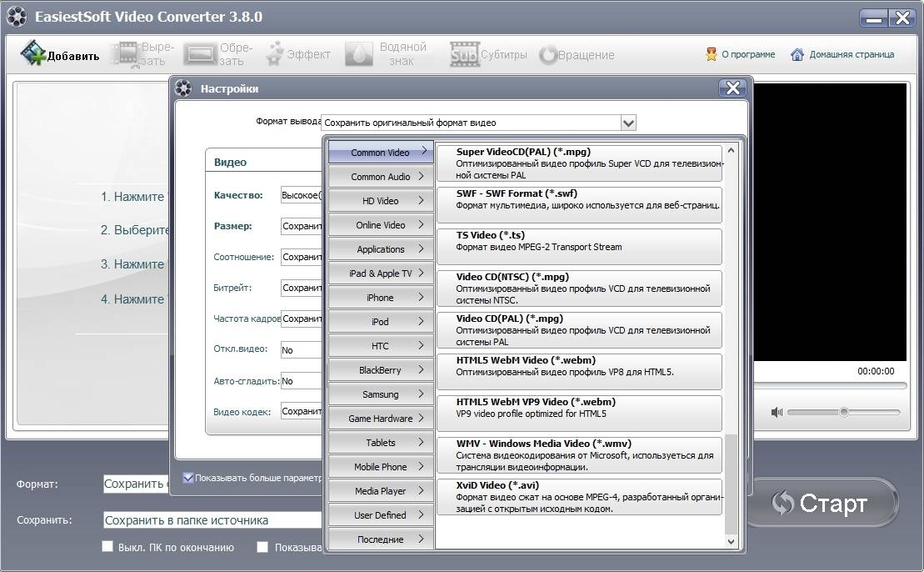Open the Соотношение dropdown
The image size is (924, 572).
pyautogui.click(x=302, y=257)
